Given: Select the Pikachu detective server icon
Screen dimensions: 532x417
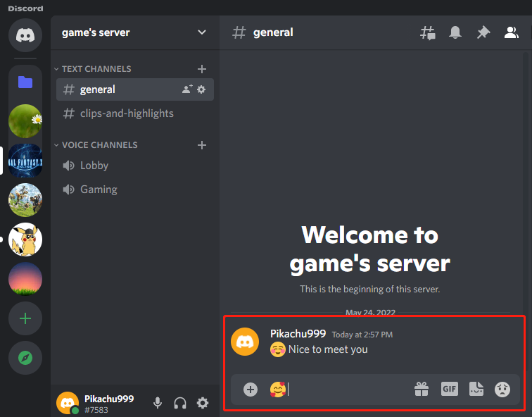Looking at the screenshot, I should pyautogui.click(x=25, y=239).
